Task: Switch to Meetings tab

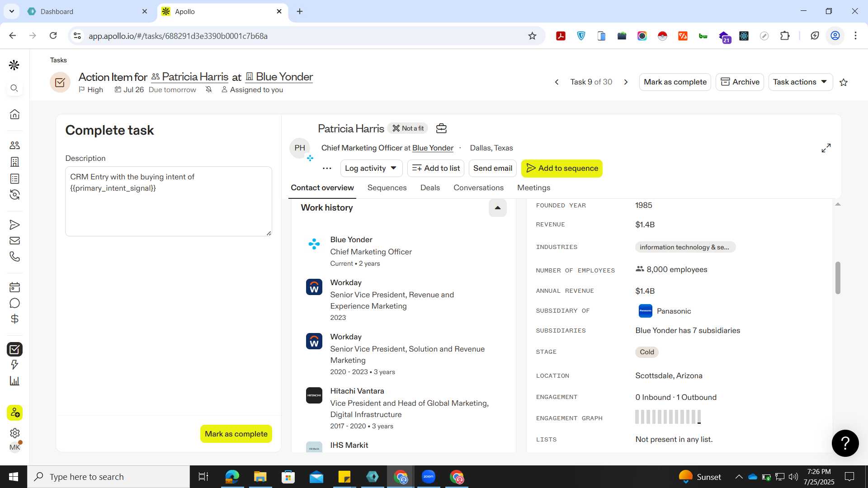Action: tap(533, 188)
